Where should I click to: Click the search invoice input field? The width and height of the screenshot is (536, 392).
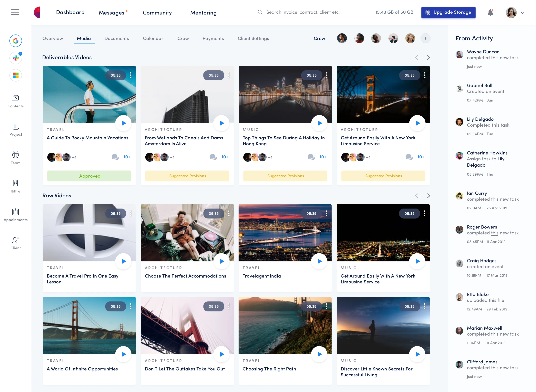click(x=303, y=12)
